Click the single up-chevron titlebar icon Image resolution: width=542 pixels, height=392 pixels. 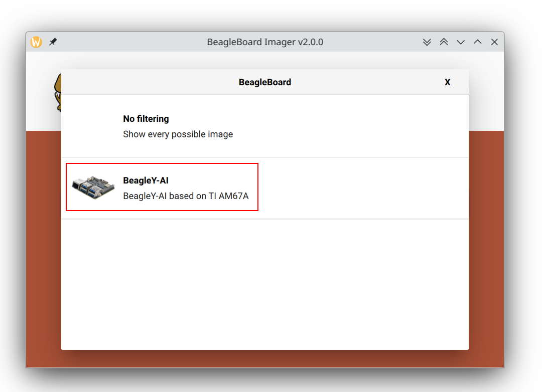coord(477,42)
